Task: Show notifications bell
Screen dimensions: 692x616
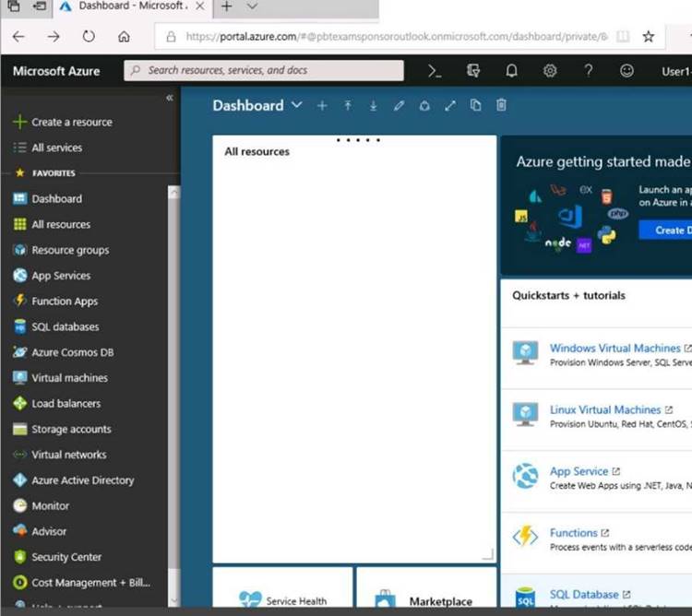Action: pos(511,71)
